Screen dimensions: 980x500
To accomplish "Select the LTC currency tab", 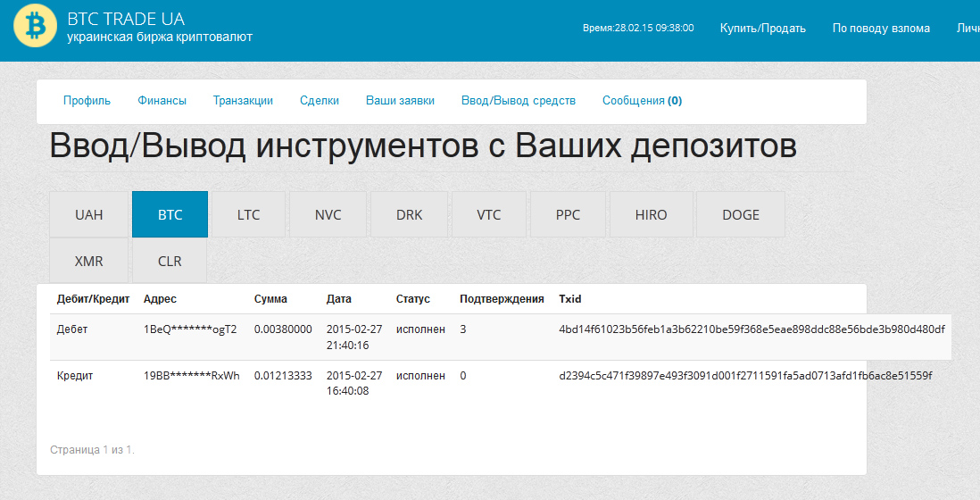I will click(x=249, y=214).
